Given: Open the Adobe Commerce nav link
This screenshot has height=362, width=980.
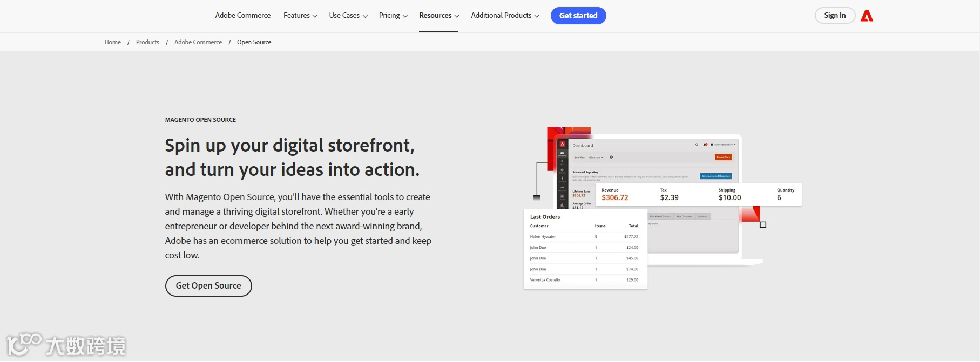Looking at the screenshot, I should (x=243, y=16).
